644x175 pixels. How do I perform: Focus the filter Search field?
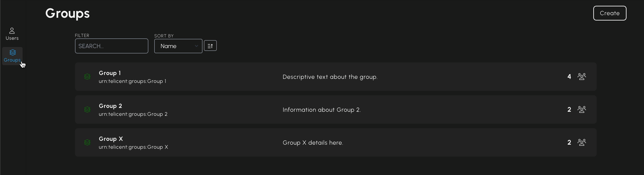click(x=111, y=46)
